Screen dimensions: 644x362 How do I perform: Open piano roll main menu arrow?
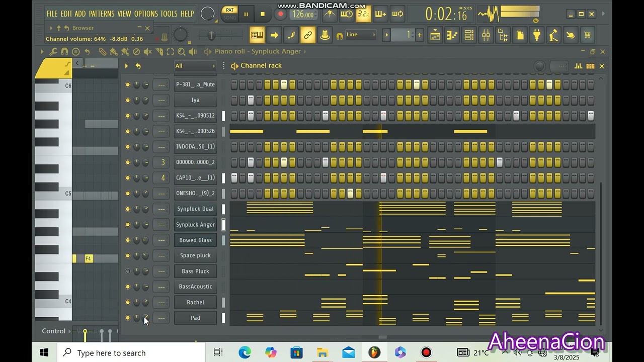point(42,51)
